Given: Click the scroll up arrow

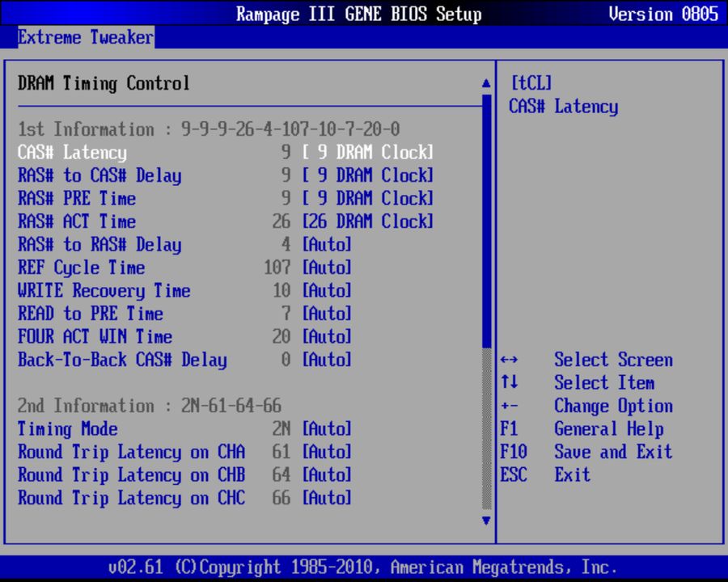Looking at the screenshot, I should click(x=486, y=83).
